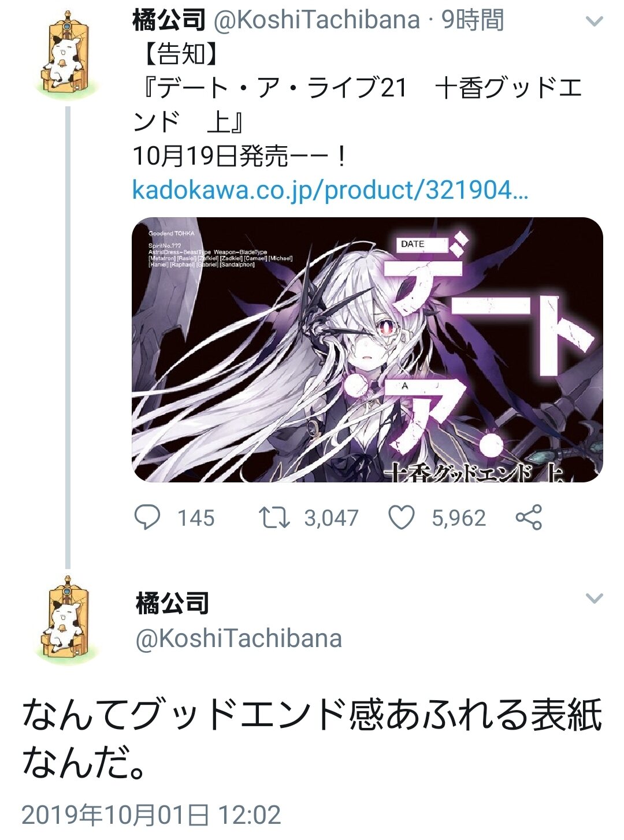This screenshot has width=624, height=840.
Task: Tap the retweet arrows icon
Action: [x=274, y=518]
